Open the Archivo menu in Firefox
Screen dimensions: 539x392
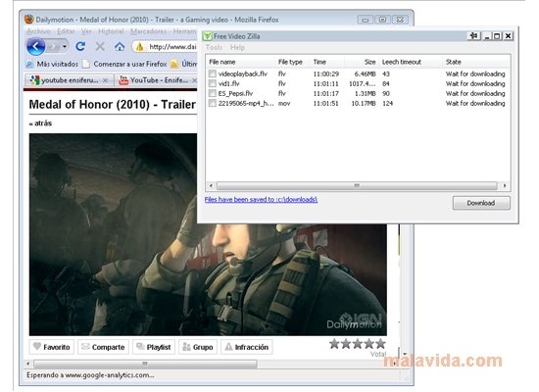[38, 31]
